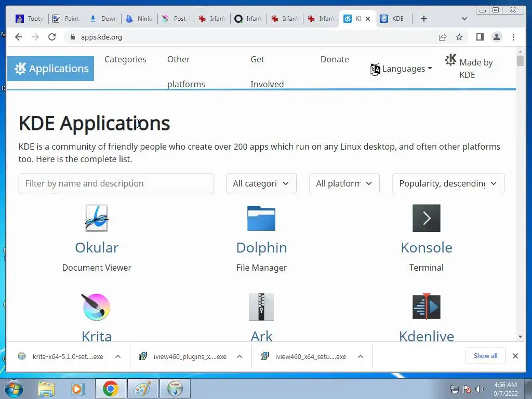Open the Other platforms menu item
Image resolution: width=532 pixels, height=399 pixels.
click(x=186, y=72)
